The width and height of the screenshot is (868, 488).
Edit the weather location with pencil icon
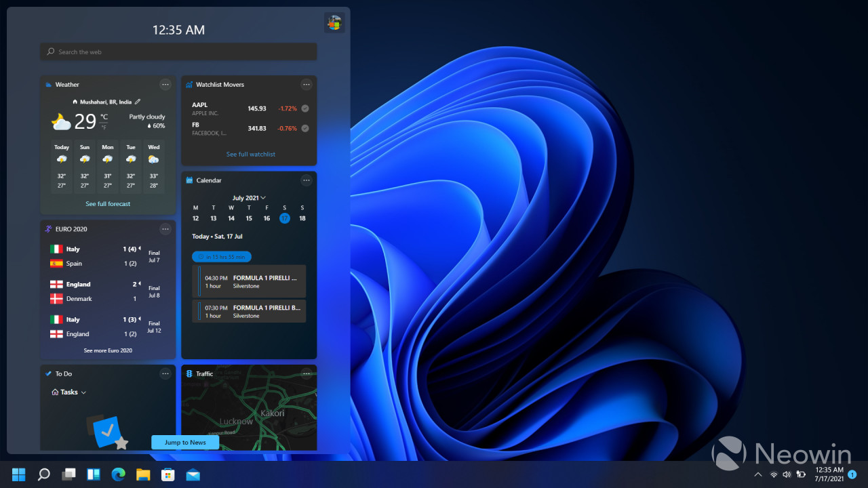[138, 102]
